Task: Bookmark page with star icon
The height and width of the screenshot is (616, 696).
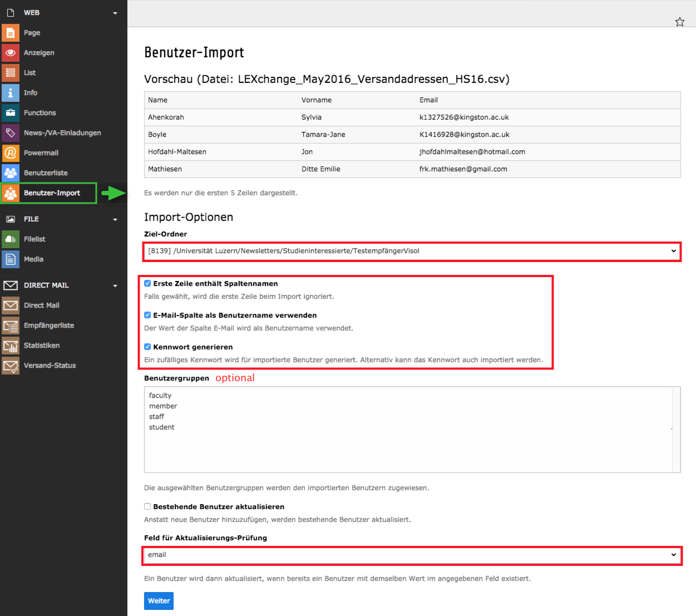Action: coord(680,22)
